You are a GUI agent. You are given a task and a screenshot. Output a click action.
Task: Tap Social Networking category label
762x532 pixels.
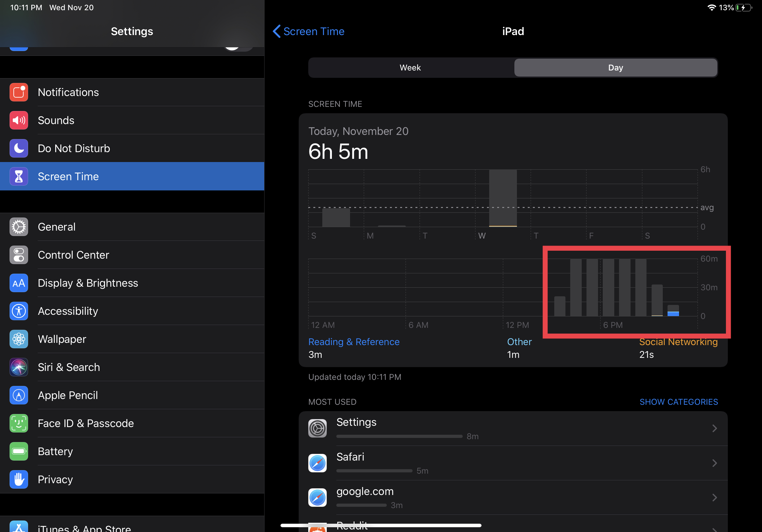[x=678, y=342]
